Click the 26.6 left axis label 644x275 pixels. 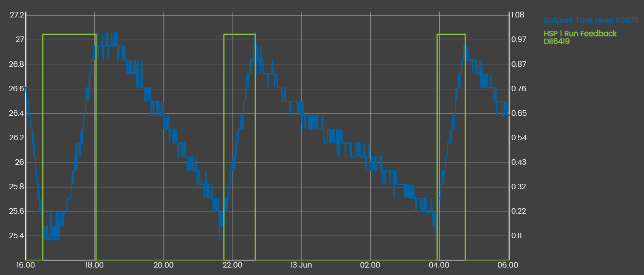point(17,89)
